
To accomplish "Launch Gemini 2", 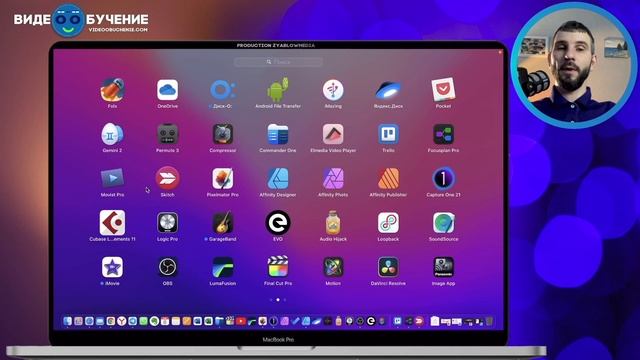I will click(112, 134).
